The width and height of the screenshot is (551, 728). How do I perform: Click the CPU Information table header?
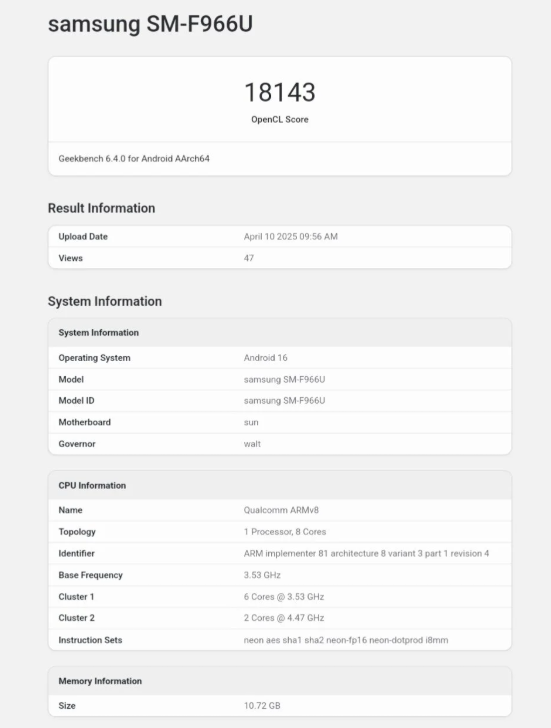click(280, 485)
